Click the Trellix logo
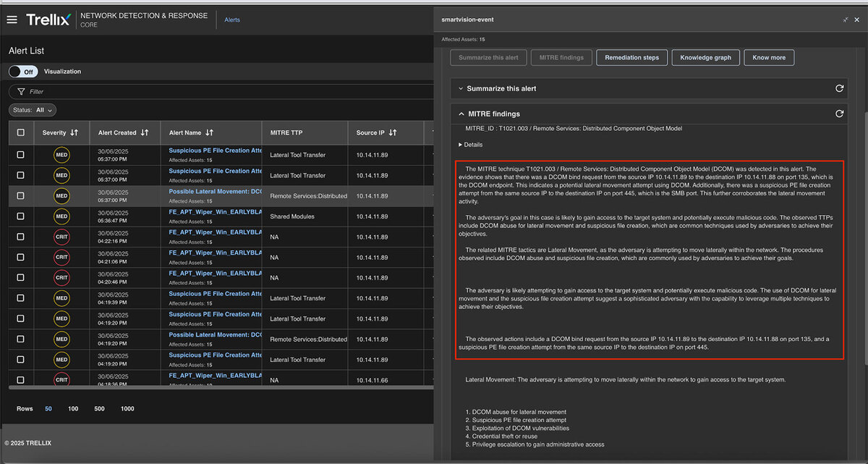The image size is (868, 464). click(x=48, y=20)
